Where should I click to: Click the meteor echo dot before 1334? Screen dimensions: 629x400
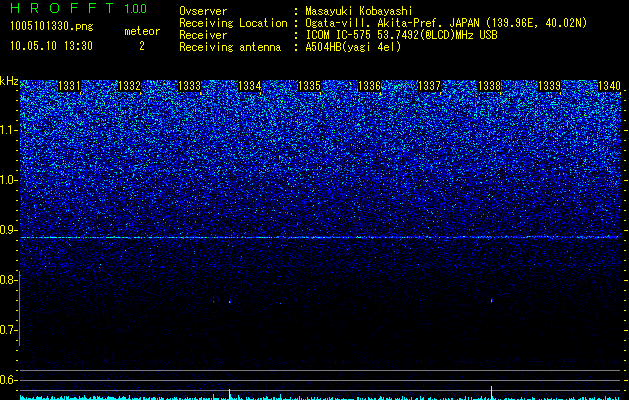[x=230, y=302]
